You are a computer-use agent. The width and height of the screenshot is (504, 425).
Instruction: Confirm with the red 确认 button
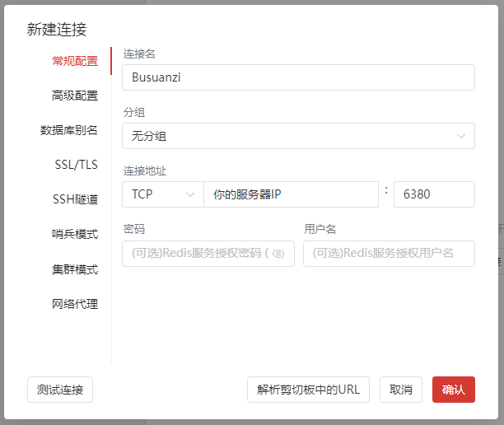tap(453, 390)
